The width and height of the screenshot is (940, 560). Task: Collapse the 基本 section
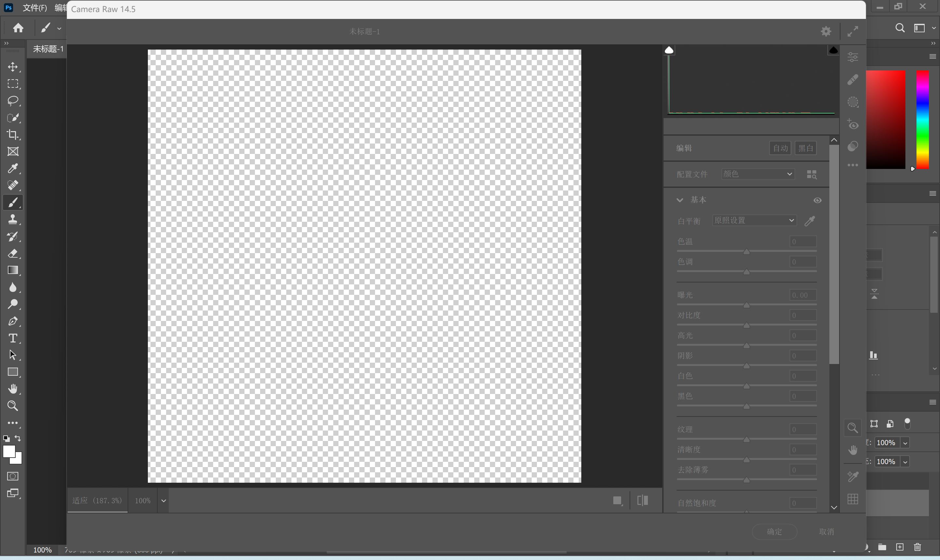tap(680, 200)
